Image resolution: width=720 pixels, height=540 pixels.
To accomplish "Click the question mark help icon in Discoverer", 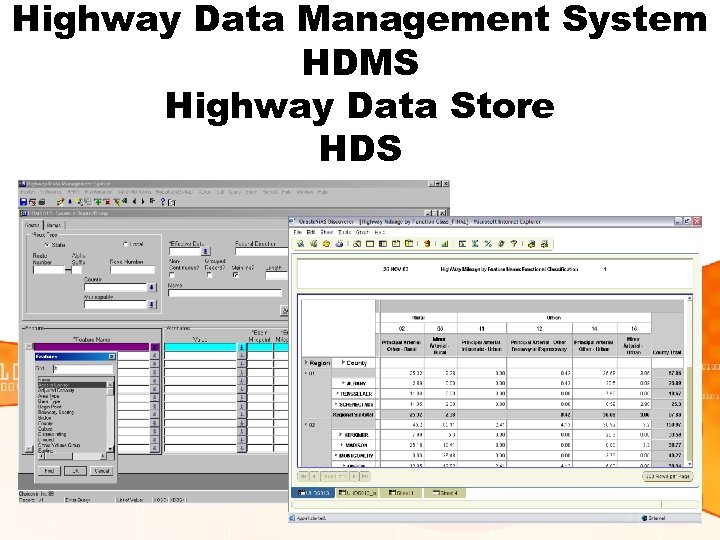I will (x=514, y=244).
